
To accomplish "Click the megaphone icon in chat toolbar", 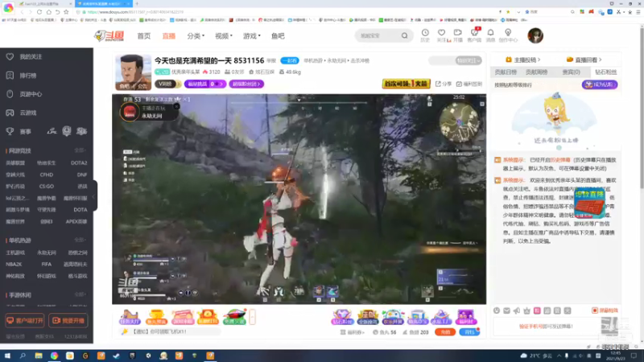I will [517, 311].
